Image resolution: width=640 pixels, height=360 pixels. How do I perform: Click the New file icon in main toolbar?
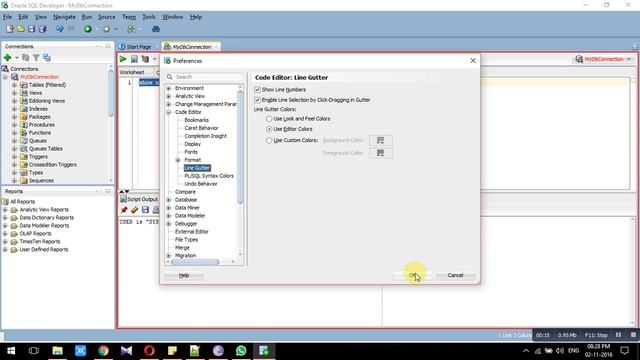click(10, 29)
